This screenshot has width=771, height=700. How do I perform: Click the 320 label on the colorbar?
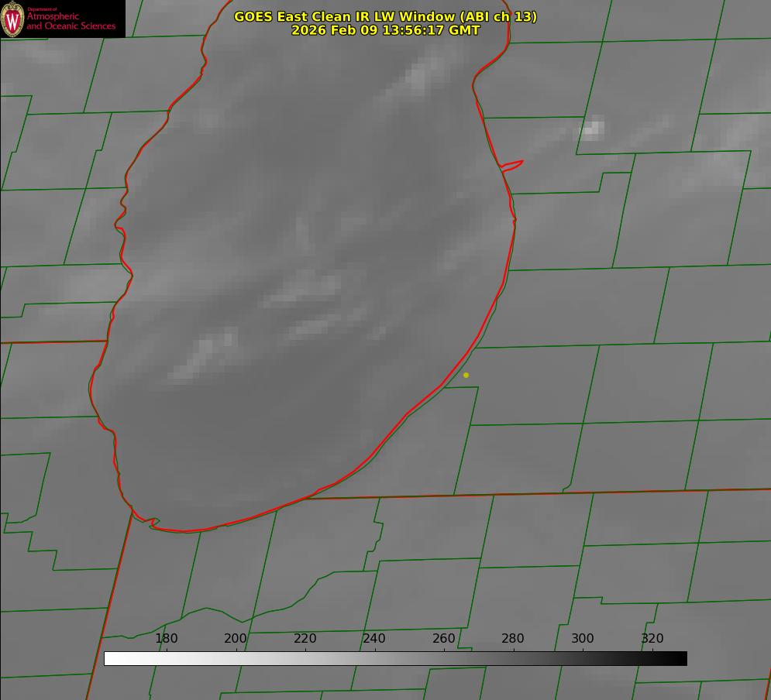[652, 639]
